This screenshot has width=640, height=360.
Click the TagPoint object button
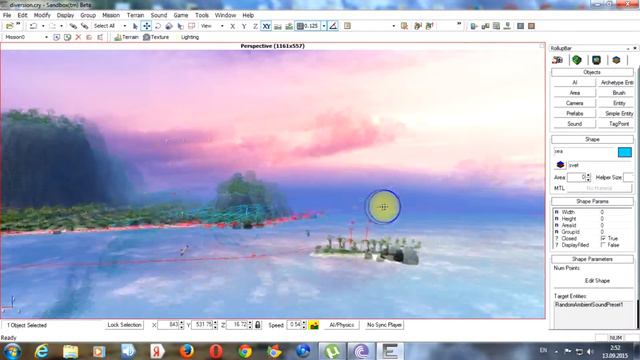(617, 124)
